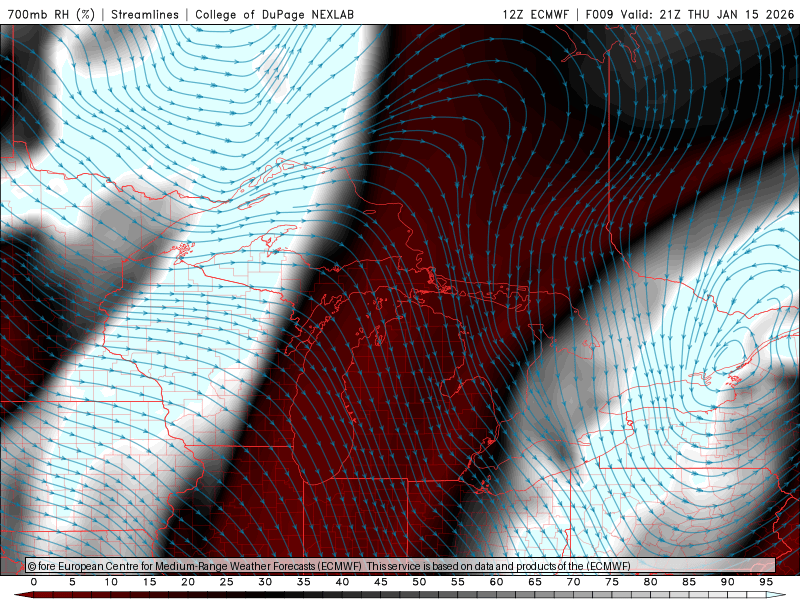Click 'College of DuPage NEXLAB' header text
Viewport: 800px width, 600px height.
point(274,14)
